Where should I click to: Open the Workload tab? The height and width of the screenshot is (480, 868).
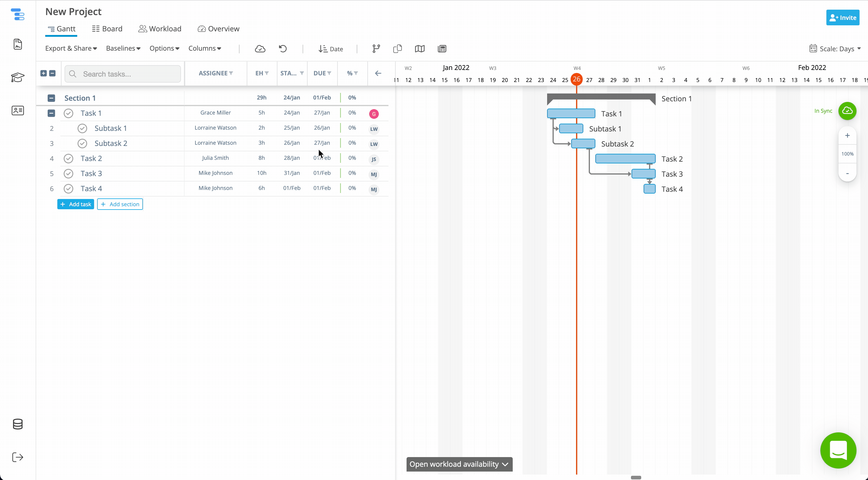(x=160, y=29)
